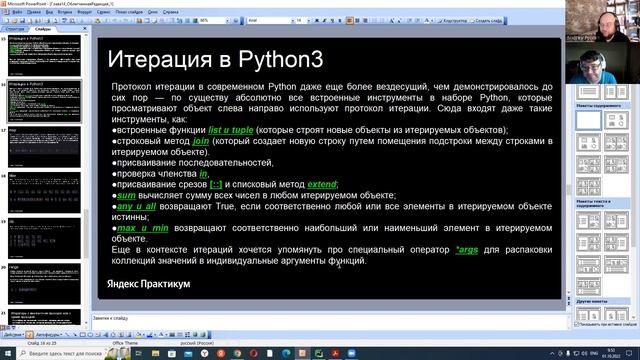The height and width of the screenshot is (360, 640).
Task: Open Google Chrome from the taskbar
Action: [x=237, y=353]
